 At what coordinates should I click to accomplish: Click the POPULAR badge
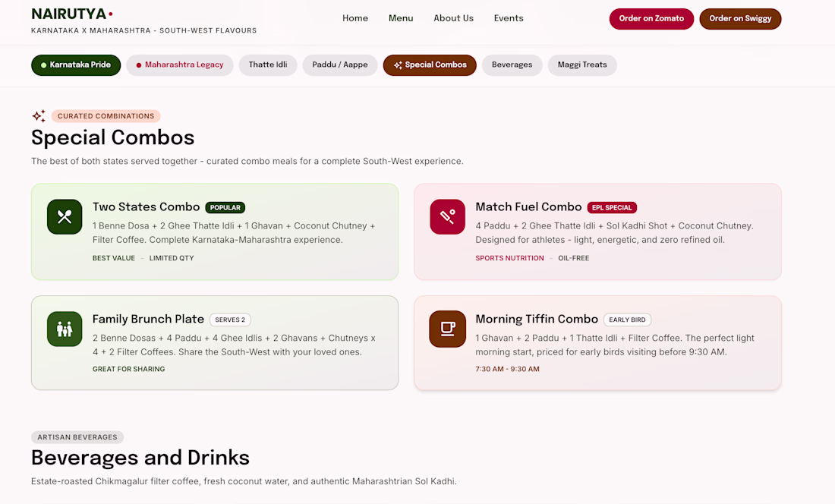pyautogui.click(x=225, y=207)
